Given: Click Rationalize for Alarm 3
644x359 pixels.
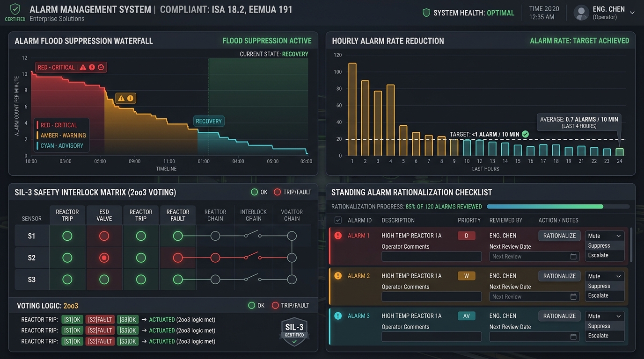Looking at the screenshot, I should (x=559, y=316).
